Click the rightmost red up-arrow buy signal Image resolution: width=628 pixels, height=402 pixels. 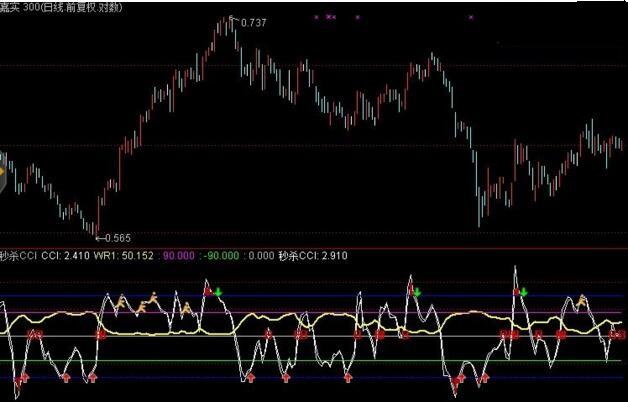(485, 378)
